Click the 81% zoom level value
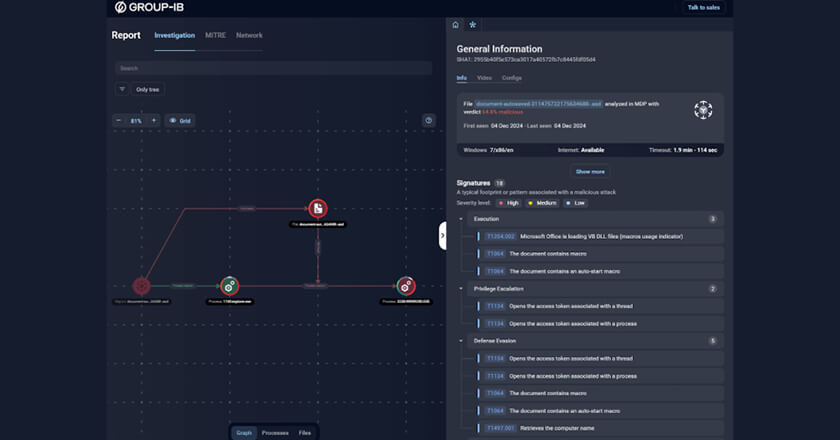The height and width of the screenshot is (440, 840). [136, 121]
